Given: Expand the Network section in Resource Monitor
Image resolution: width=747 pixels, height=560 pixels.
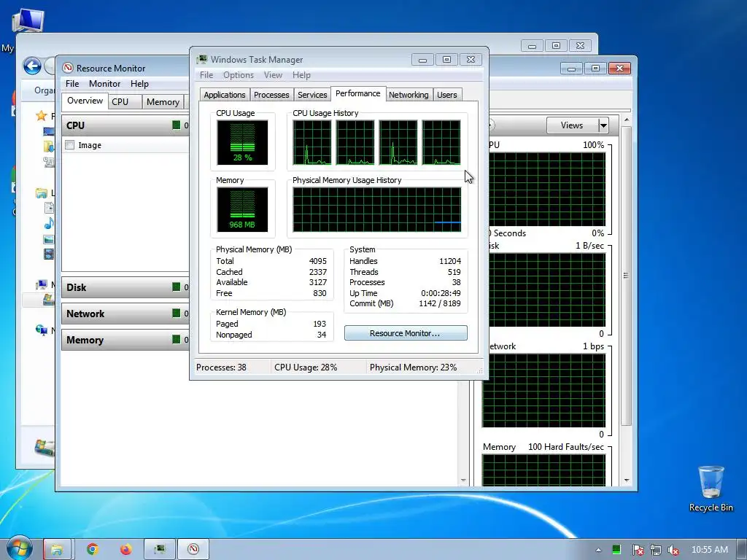Looking at the screenshot, I should pos(125,314).
